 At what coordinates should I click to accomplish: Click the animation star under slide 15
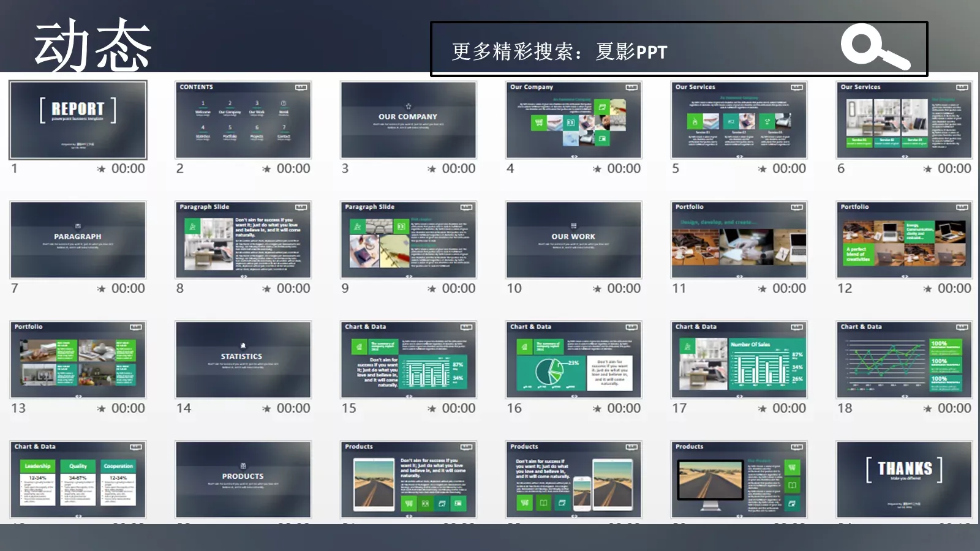pos(432,409)
